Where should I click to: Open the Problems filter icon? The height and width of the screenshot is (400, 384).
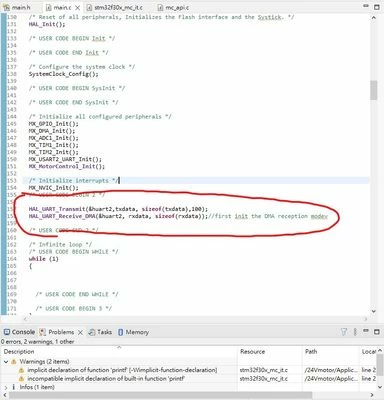[x=344, y=332]
